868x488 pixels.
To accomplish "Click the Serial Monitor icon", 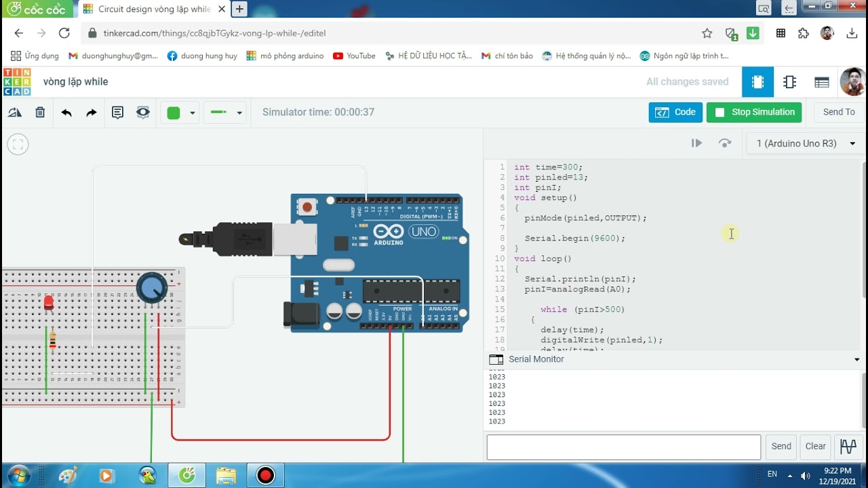I will [x=496, y=359].
